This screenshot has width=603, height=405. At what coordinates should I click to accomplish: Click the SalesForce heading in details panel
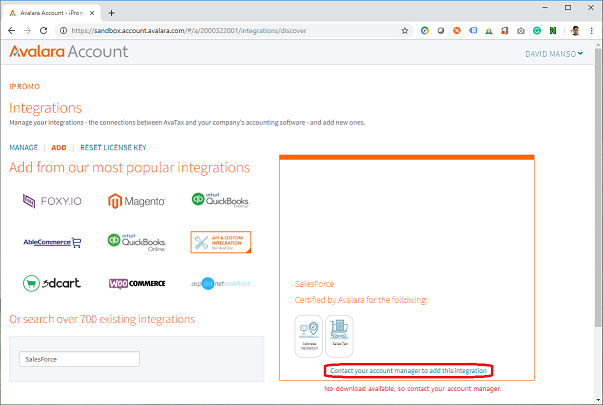click(314, 284)
